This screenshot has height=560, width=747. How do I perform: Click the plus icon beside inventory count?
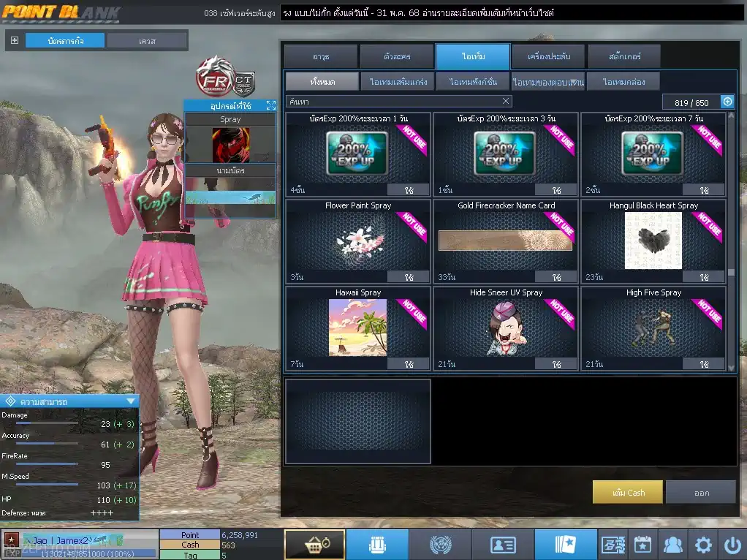[727, 102]
